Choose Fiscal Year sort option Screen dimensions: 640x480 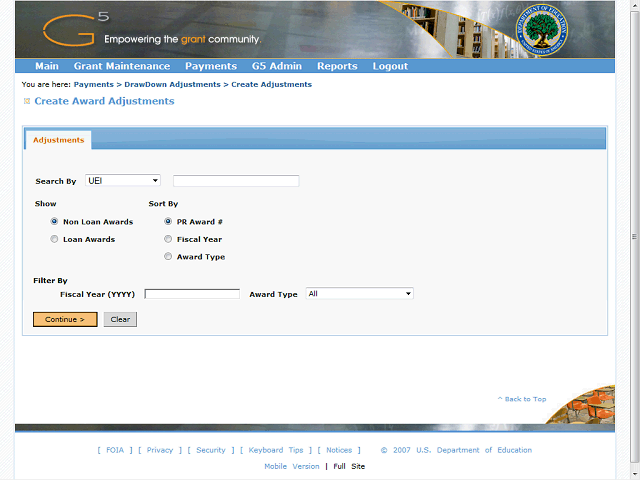[168, 239]
